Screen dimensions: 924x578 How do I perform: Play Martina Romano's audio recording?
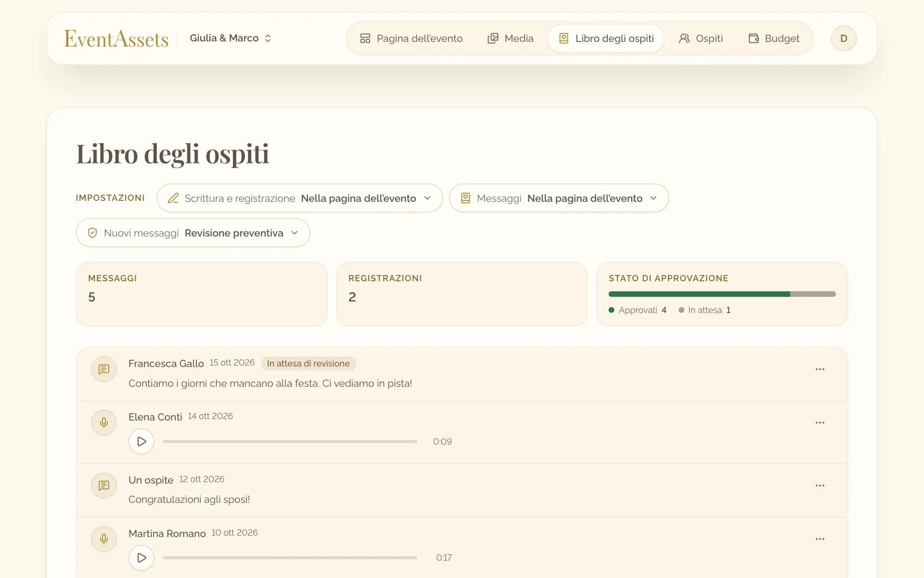tap(141, 558)
